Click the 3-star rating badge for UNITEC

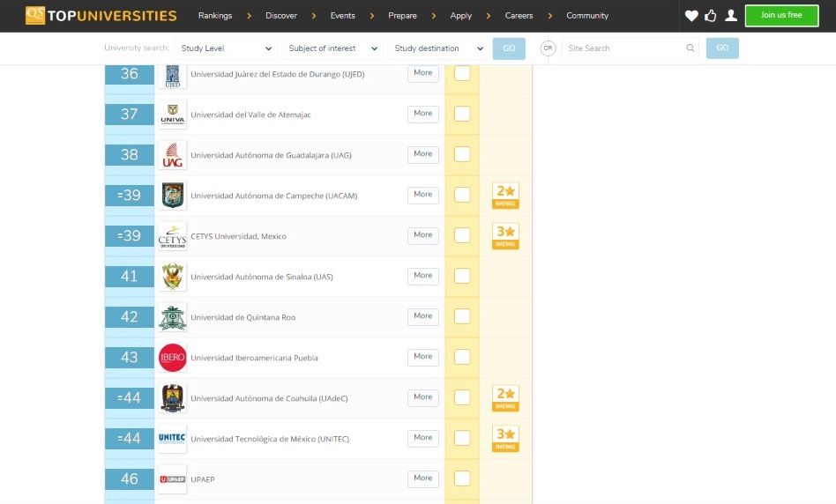coord(505,439)
